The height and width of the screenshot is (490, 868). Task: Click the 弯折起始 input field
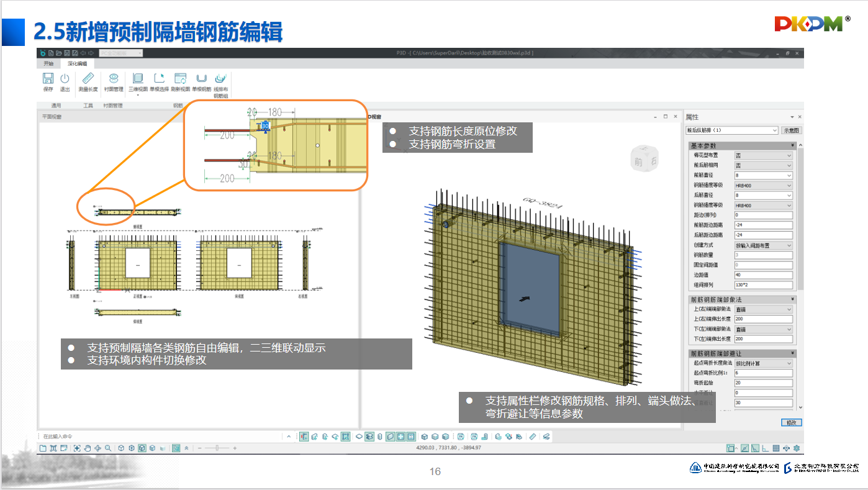763,383
